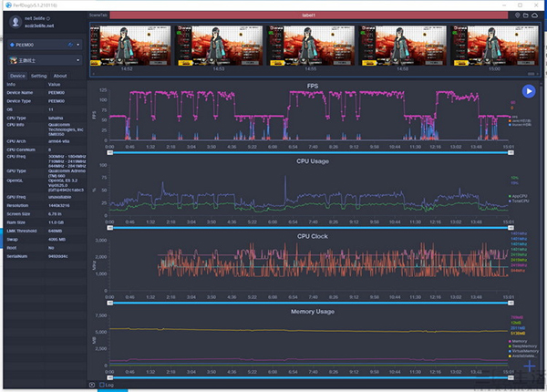547x392 pixels.
Task: Expand the PEEM00 device dropdown
Action: click(78, 43)
